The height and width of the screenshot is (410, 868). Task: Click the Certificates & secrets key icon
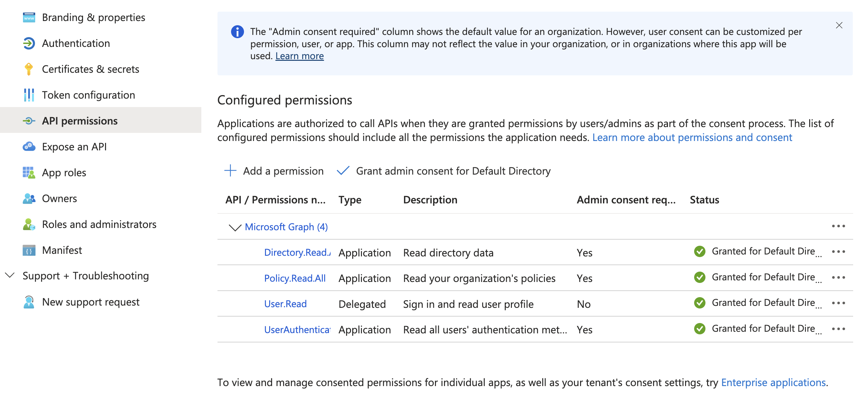click(x=29, y=69)
